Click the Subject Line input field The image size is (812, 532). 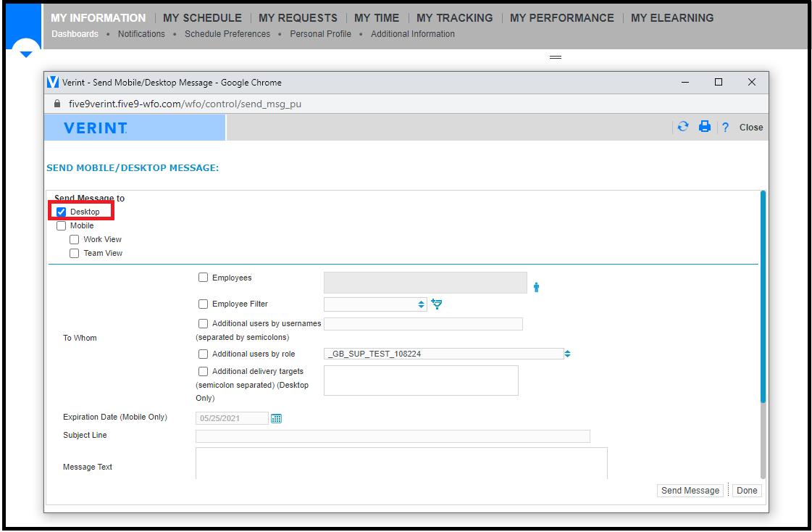point(393,436)
